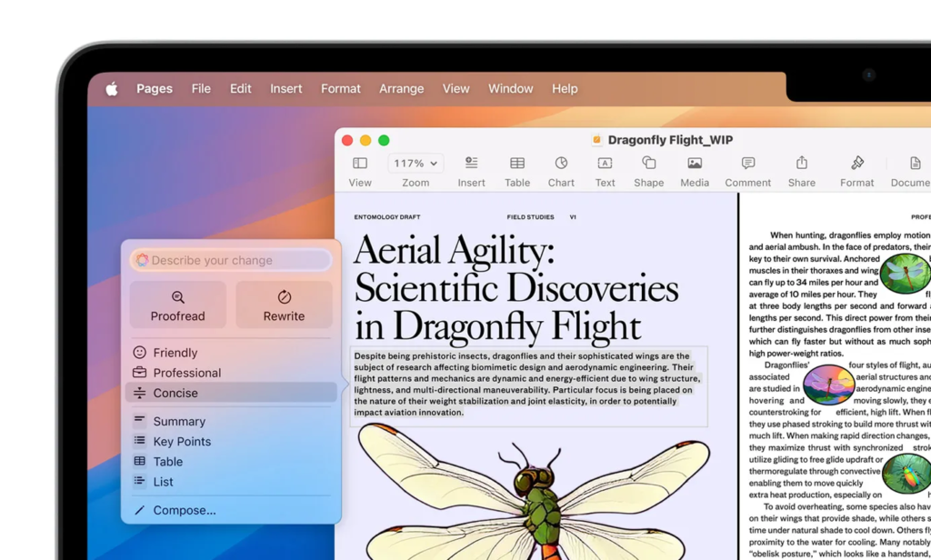
Task: Click the green full-screen window button
Action: (385, 140)
